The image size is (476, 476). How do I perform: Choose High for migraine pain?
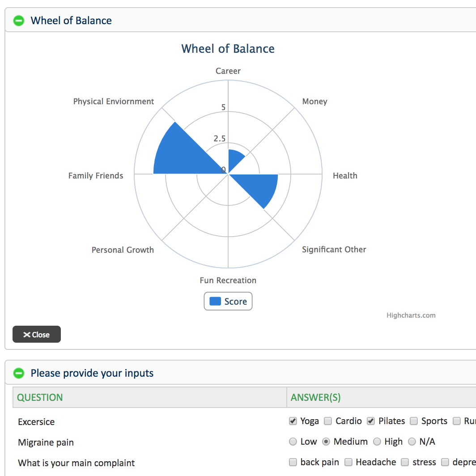point(377,442)
